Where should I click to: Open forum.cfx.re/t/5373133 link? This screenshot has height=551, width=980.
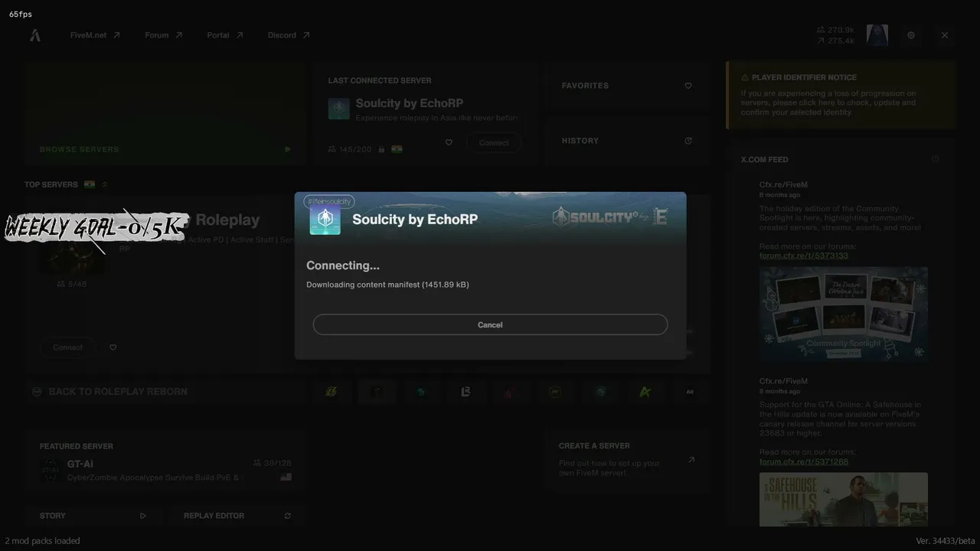coord(804,256)
